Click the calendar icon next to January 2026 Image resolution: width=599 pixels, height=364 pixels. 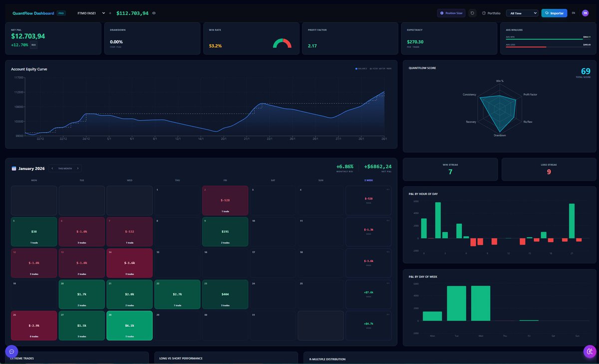[13, 169]
